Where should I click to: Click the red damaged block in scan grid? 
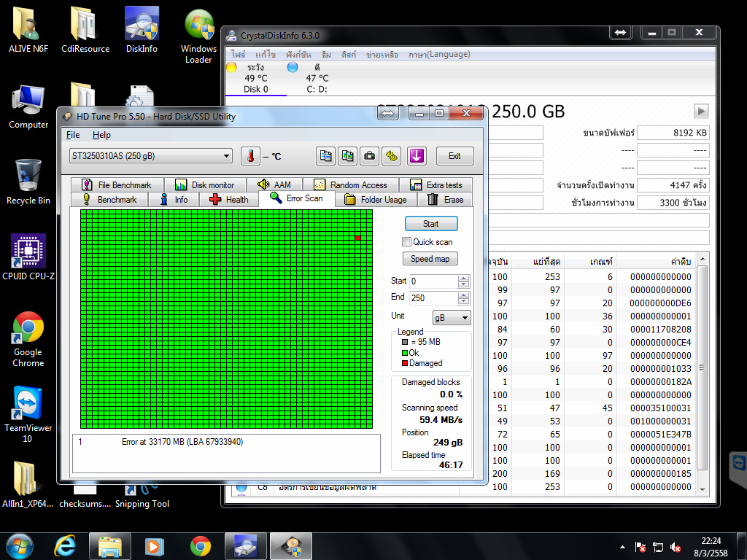click(357, 238)
